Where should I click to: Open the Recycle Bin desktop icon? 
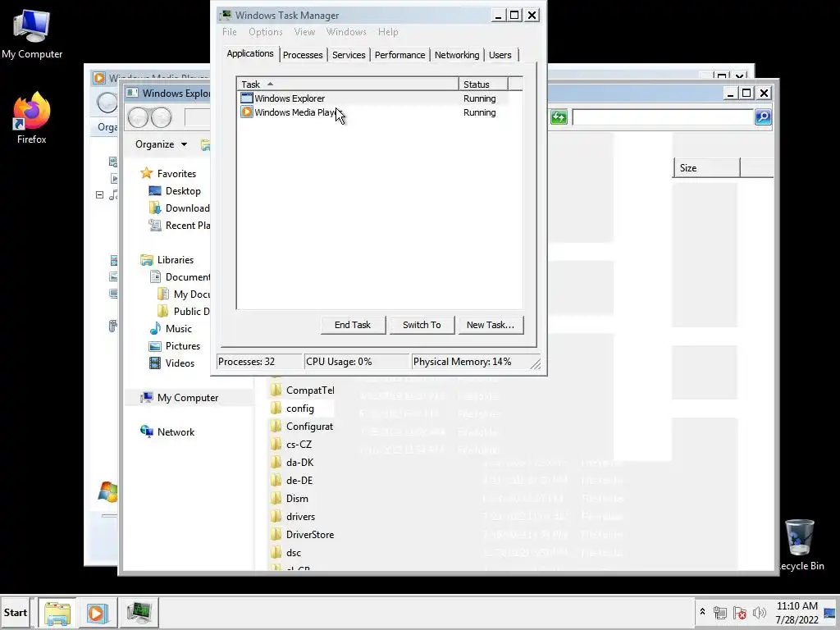click(x=801, y=546)
